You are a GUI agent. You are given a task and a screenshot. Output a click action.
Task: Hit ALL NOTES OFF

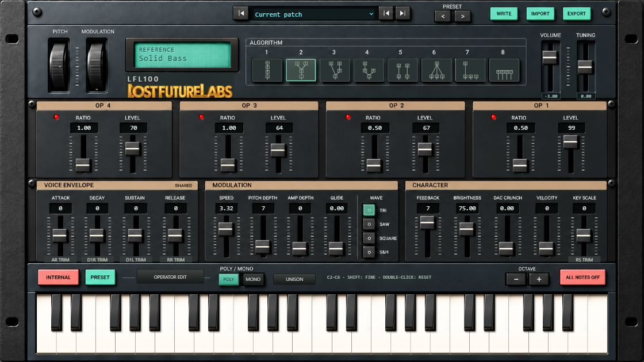[582, 278]
